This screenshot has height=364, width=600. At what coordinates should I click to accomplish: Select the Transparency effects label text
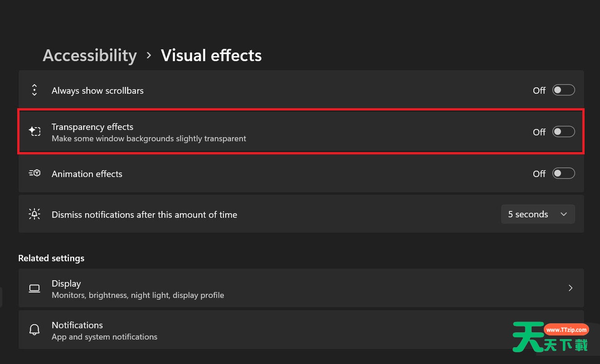92,127
